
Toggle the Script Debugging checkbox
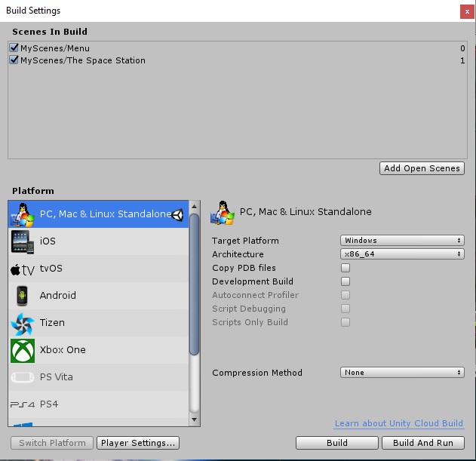pos(345,309)
